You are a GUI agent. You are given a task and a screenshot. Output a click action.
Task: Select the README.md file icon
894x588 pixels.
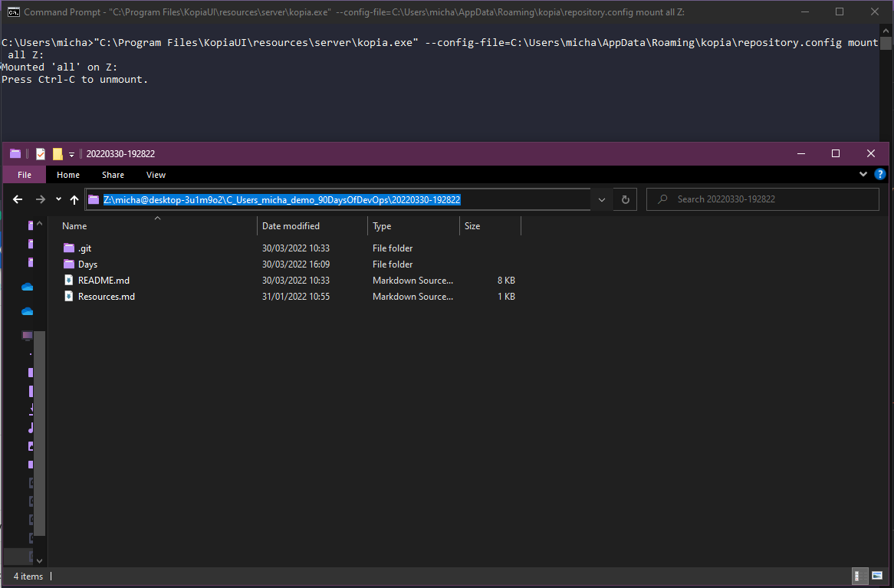(69, 281)
